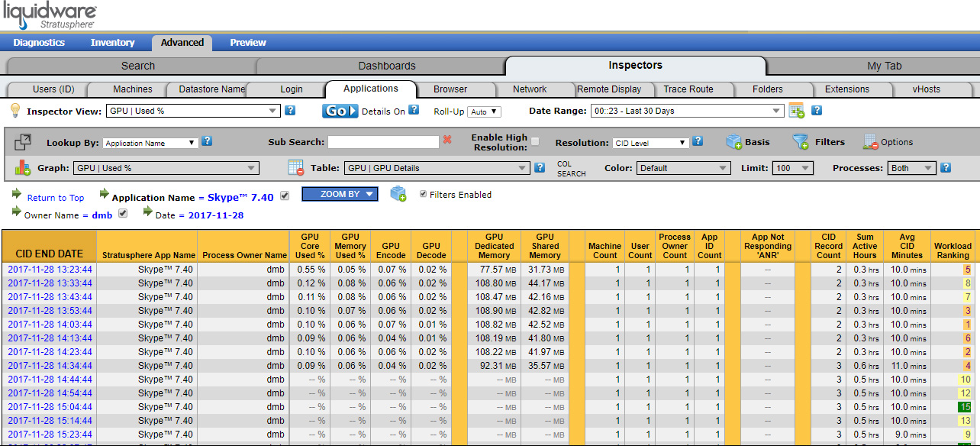Click green arrow before Application Name filter
Screen dimensions: 980x446
pos(105,195)
